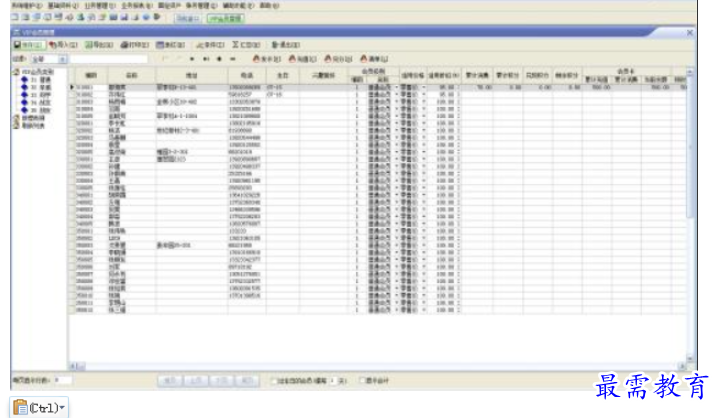The height and width of the screenshot is (418, 717).
Task: Open Paste Options (Ctrl) dropdown arrow
Action: tap(62, 407)
